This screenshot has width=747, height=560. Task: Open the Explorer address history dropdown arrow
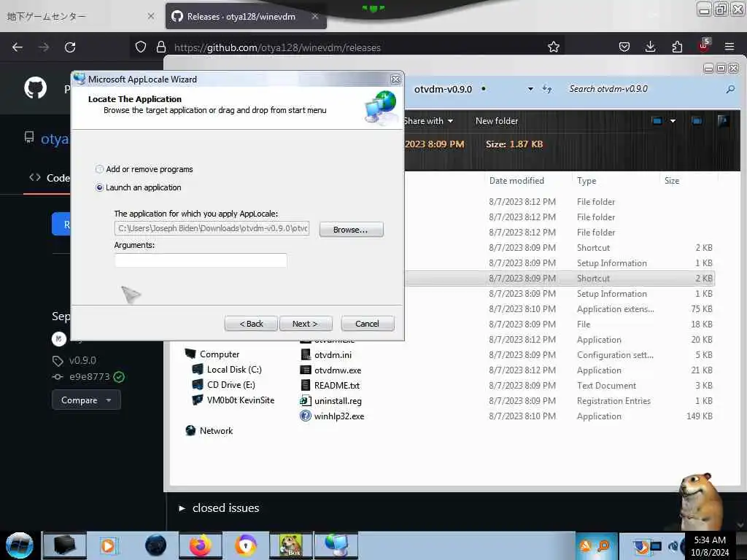pyautogui.click(x=530, y=89)
